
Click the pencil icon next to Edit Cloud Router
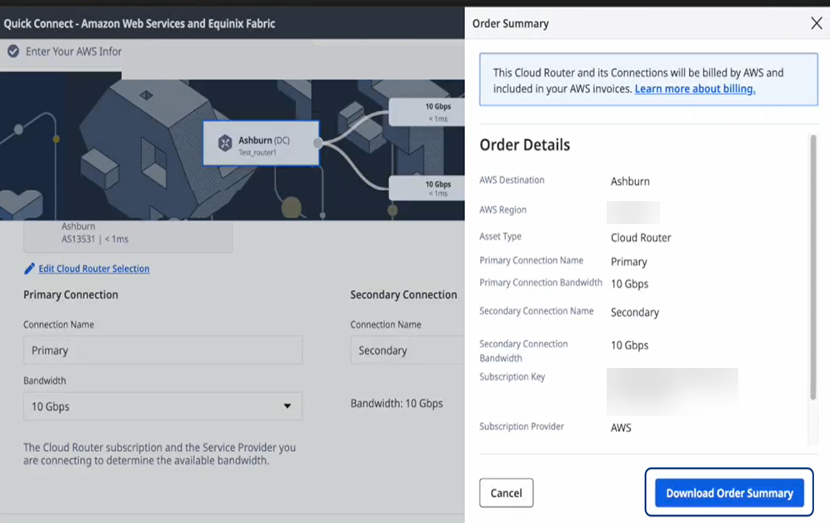tap(29, 269)
